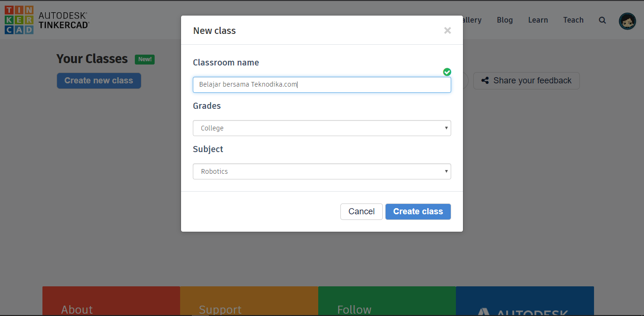Open the Teach menu item
This screenshot has width=644, height=316.
coord(573,20)
